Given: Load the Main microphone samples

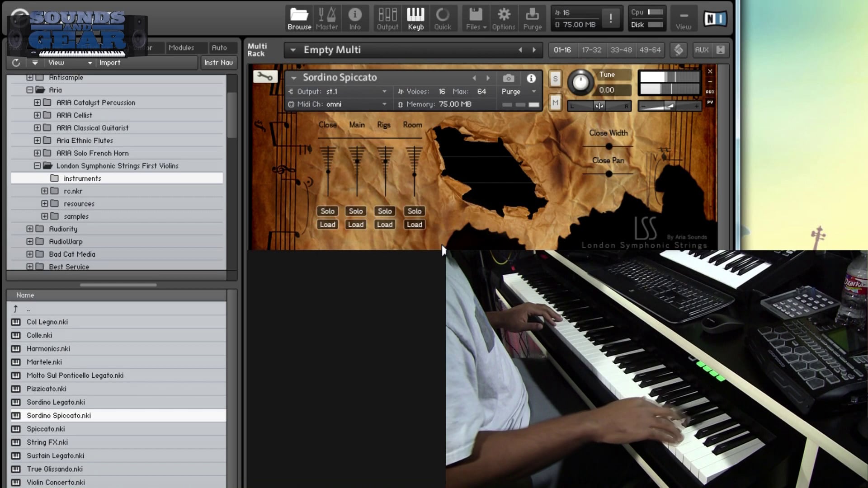Looking at the screenshot, I should pos(356,225).
